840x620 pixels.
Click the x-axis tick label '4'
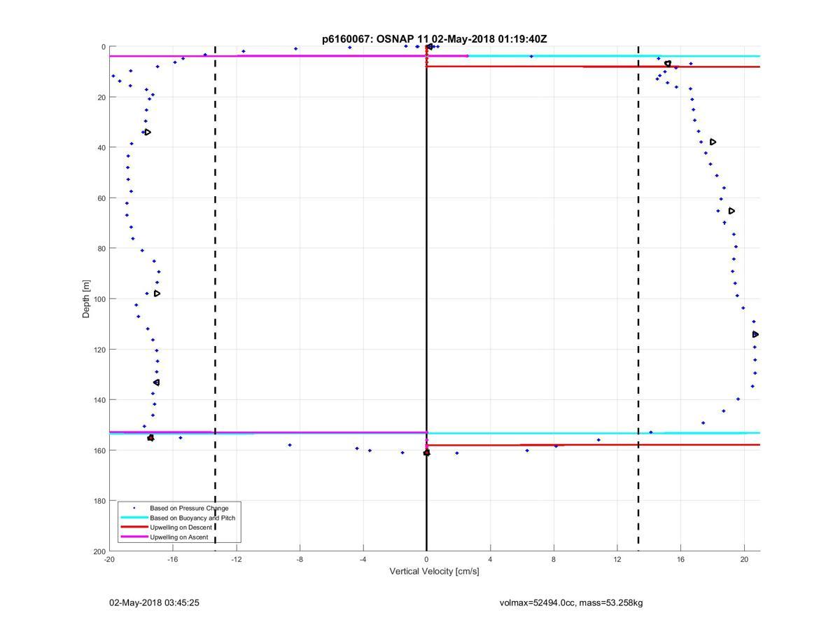490,559
